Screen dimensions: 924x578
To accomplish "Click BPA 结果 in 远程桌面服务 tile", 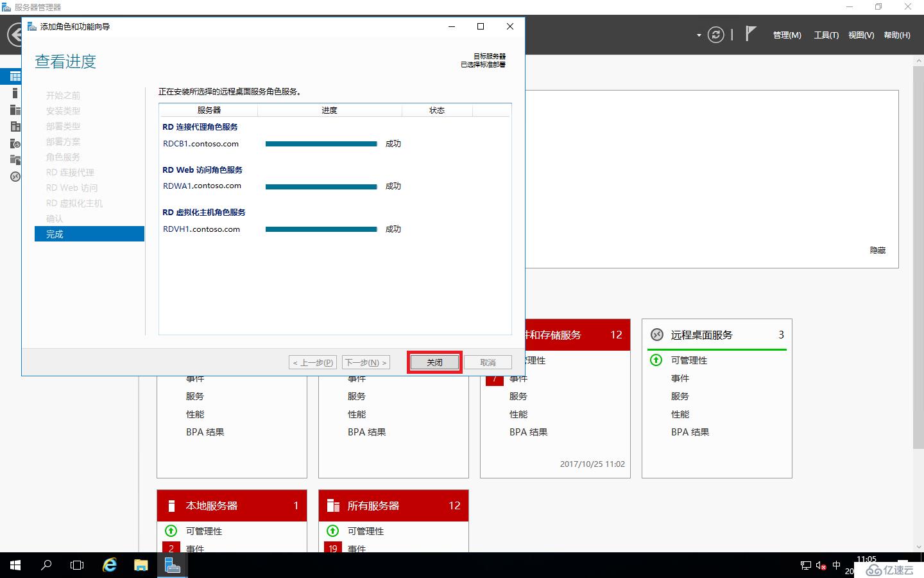I will click(690, 432).
